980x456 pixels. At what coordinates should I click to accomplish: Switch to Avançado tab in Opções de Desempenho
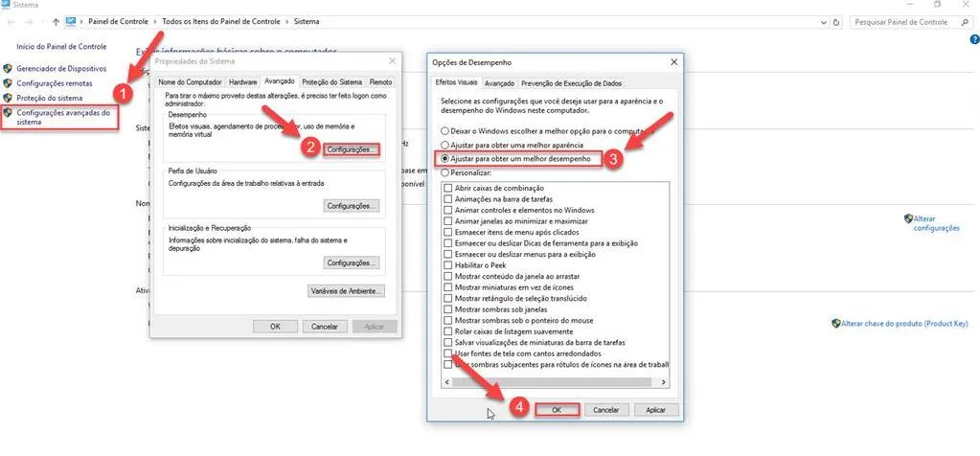pyautogui.click(x=499, y=83)
